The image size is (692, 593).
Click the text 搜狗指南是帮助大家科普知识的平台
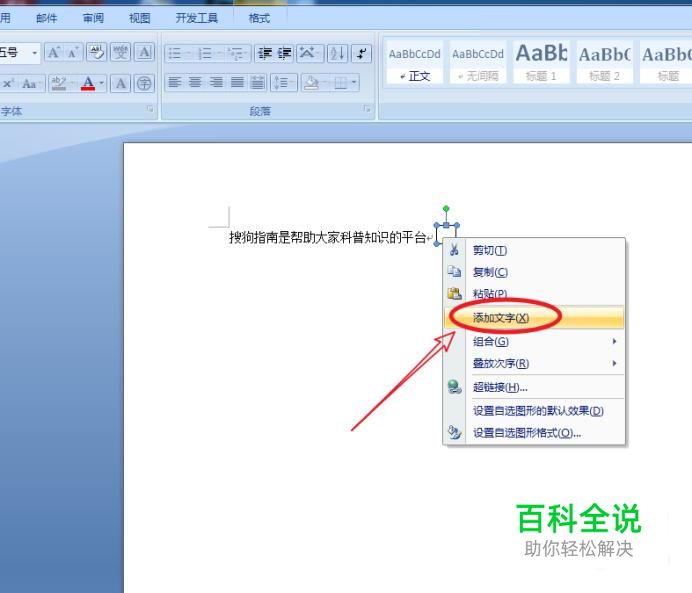pos(327,237)
